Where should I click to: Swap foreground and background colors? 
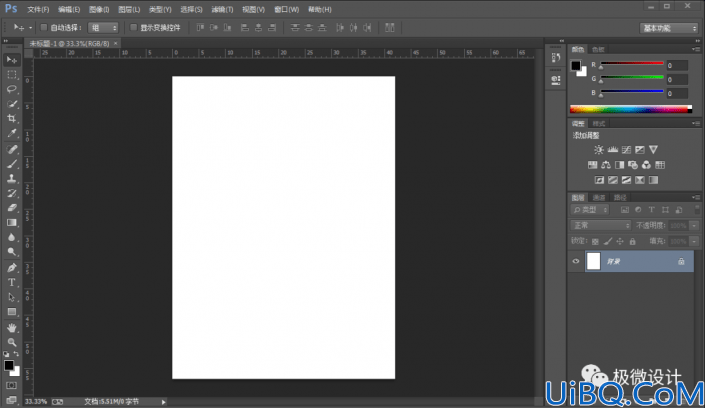pos(16,354)
